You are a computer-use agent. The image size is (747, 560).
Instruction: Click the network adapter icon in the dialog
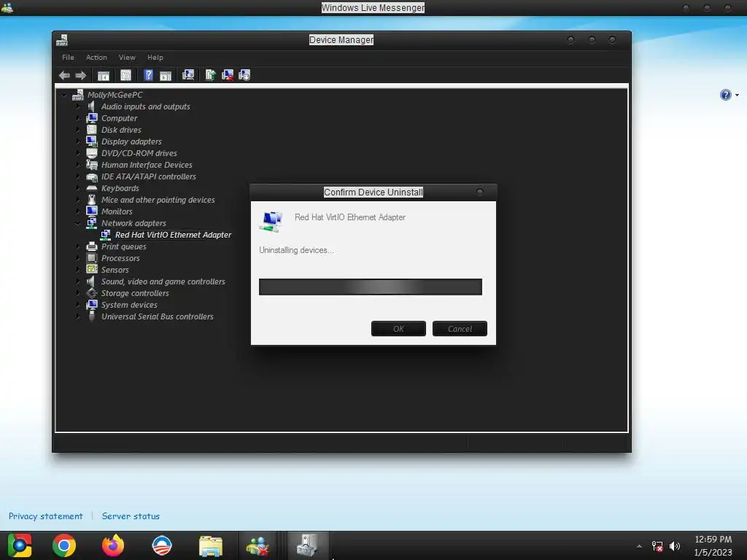point(271,222)
